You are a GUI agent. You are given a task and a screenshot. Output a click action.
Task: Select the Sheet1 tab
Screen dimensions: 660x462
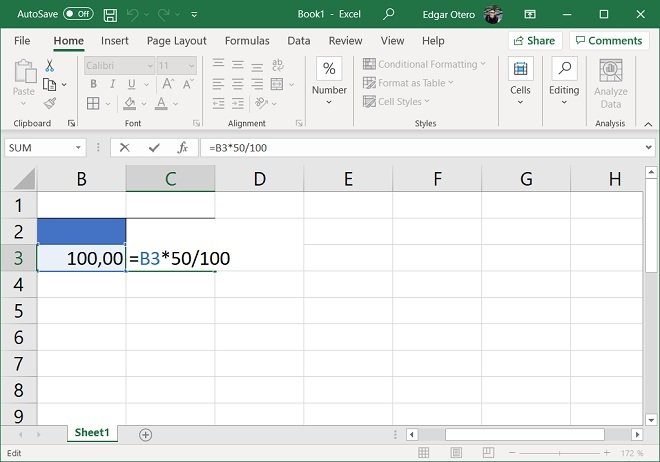point(92,433)
